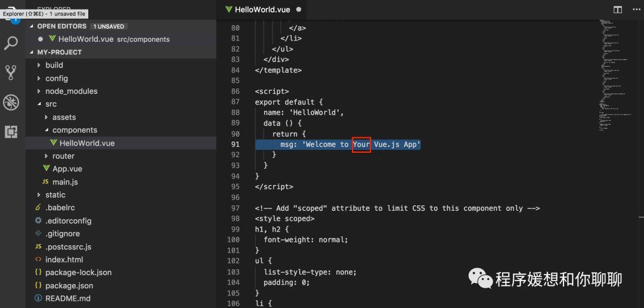644x308 pixels.
Task: Click braces icon beside package-lock.json
Action: (x=39, y=272)
